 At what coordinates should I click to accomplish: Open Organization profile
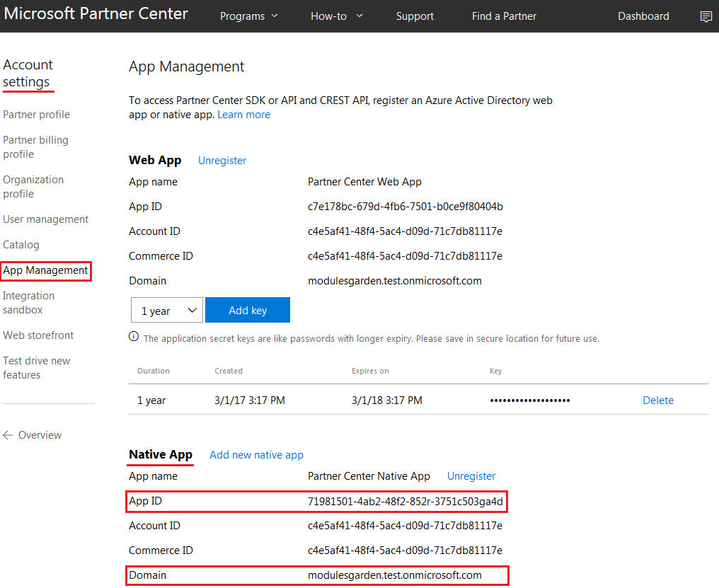(33, 187)
